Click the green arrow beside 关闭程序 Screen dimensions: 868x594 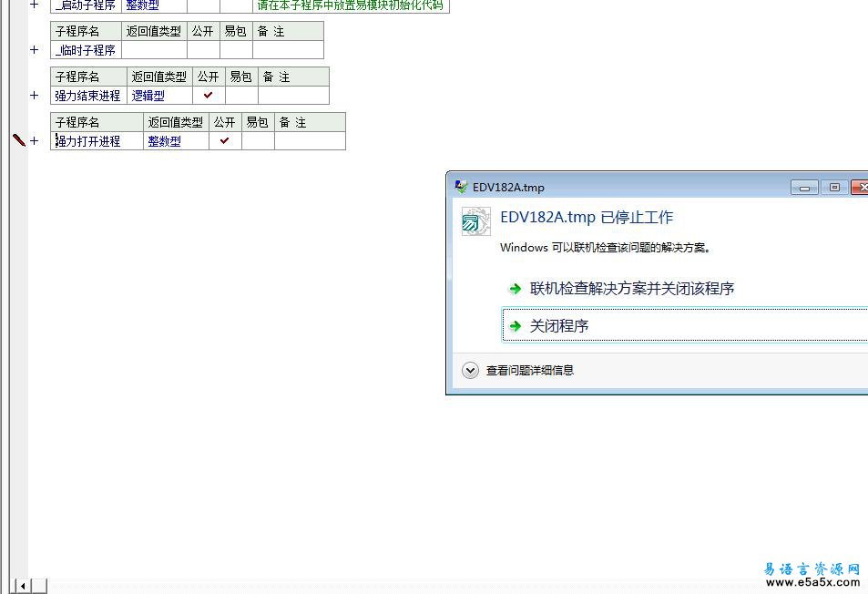515,326
